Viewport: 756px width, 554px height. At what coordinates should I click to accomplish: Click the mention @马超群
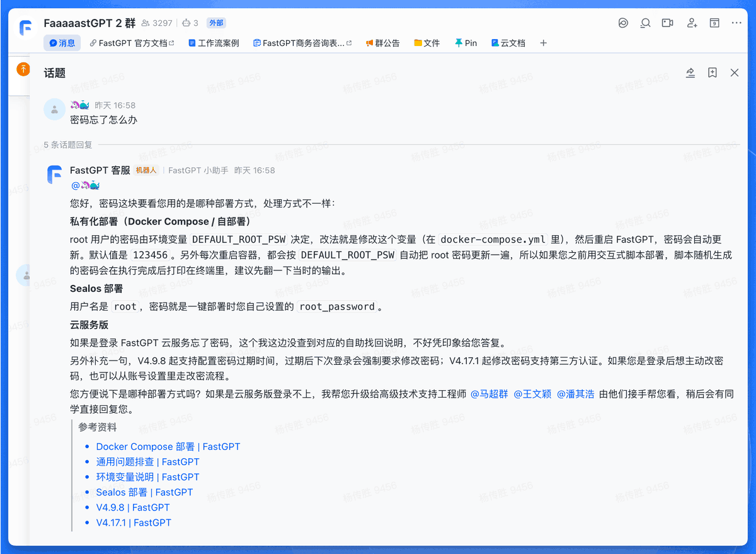point(489,394)
